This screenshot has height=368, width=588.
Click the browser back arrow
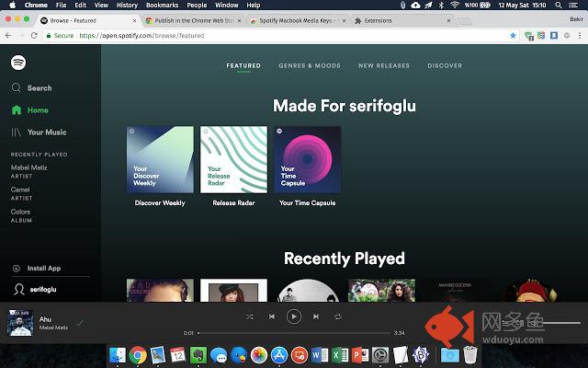pyautogui.click(x=8, y=35)
